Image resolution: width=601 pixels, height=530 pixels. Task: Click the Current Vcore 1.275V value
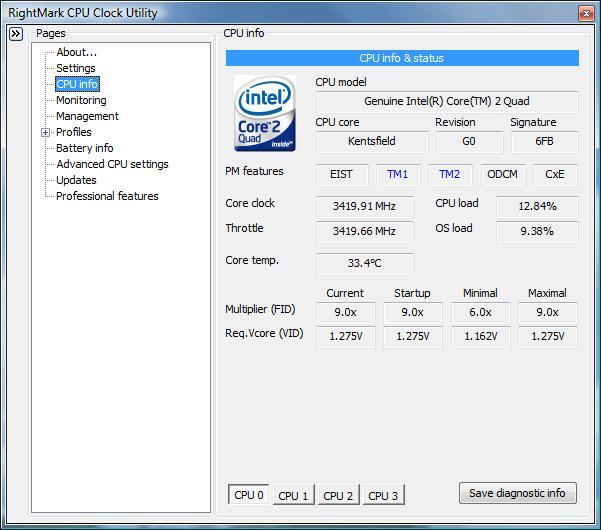click(345, 336)
